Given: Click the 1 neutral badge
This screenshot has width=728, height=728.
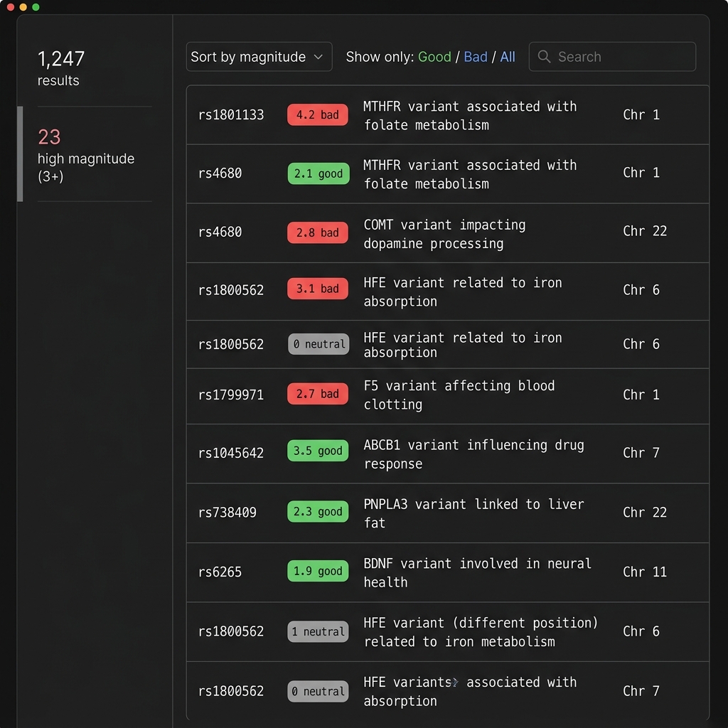Looking at the screenshot, I should [x=318, y=631].
